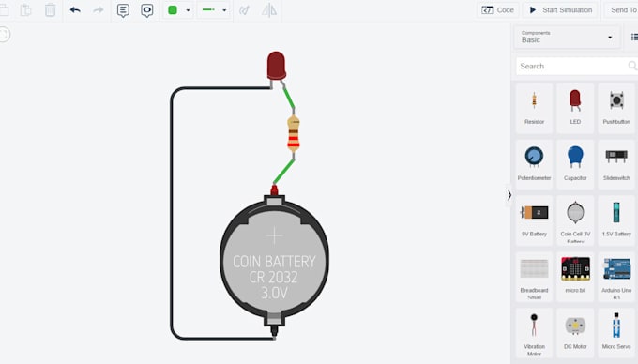
Task: Toggle components list view icon
Action: coord(634,37)
